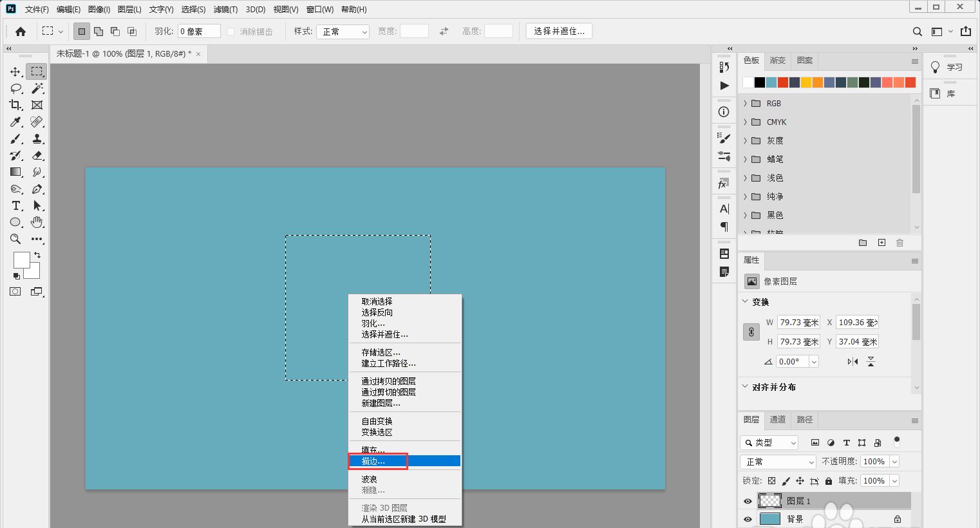Click the 选择并遮住... button
This screenshot has height=528, width=980.
(x=559, y=31)
